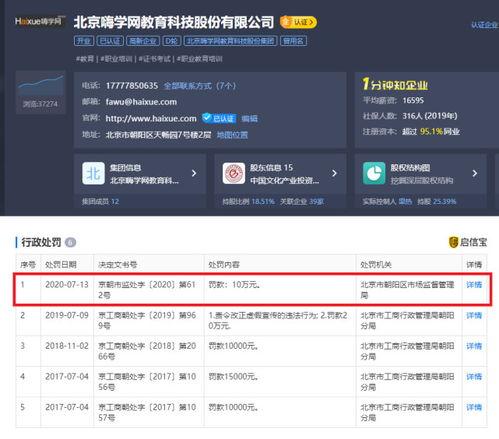Click the 股权结构图 pie chart icon
The height and width of the screenshot is (439, 499).
coord(374,173)
